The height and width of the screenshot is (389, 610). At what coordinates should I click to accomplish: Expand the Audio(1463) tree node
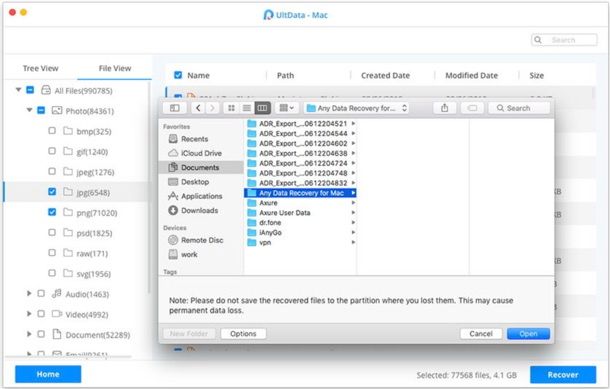click(x=29, y=293)
